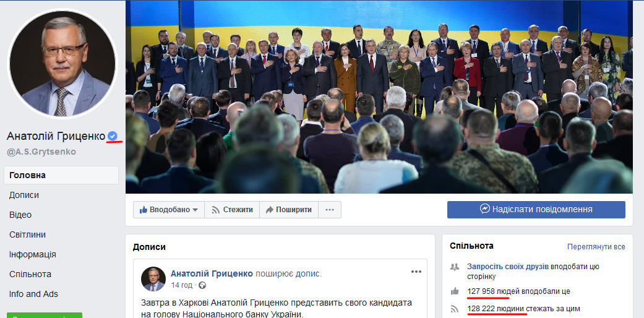644x318 pixels.
Task: Click the blue verified badge next to Анатолій Гриценко
Action: [113, 135]
